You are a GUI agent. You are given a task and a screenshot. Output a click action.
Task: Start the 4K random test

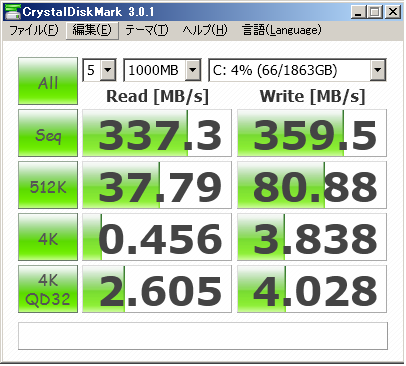click(48, 237)
